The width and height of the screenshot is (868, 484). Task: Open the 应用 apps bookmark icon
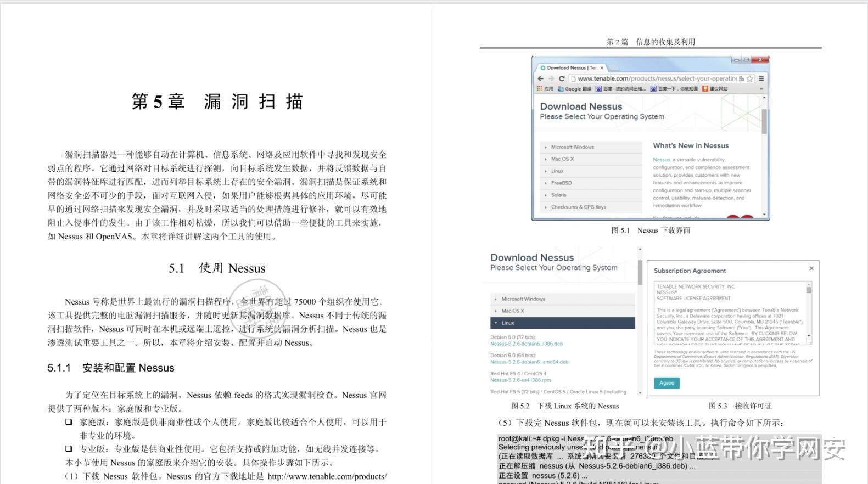pos(546,89)
